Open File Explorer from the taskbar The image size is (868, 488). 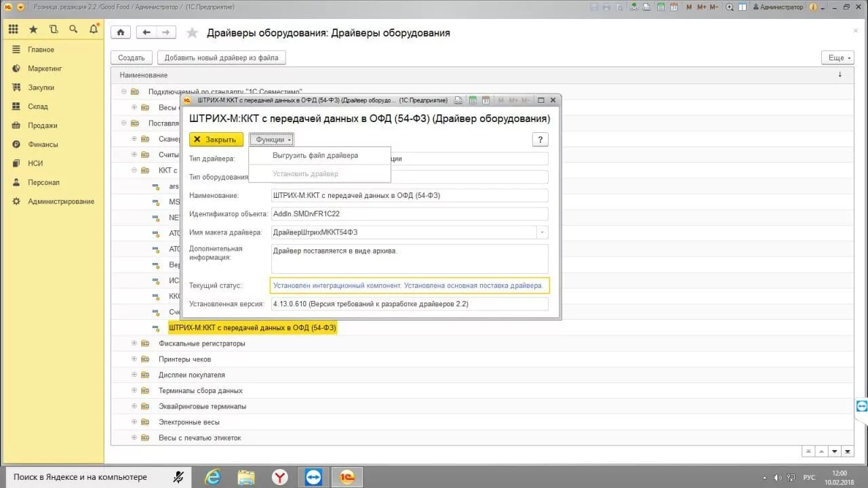click(246, 476)
